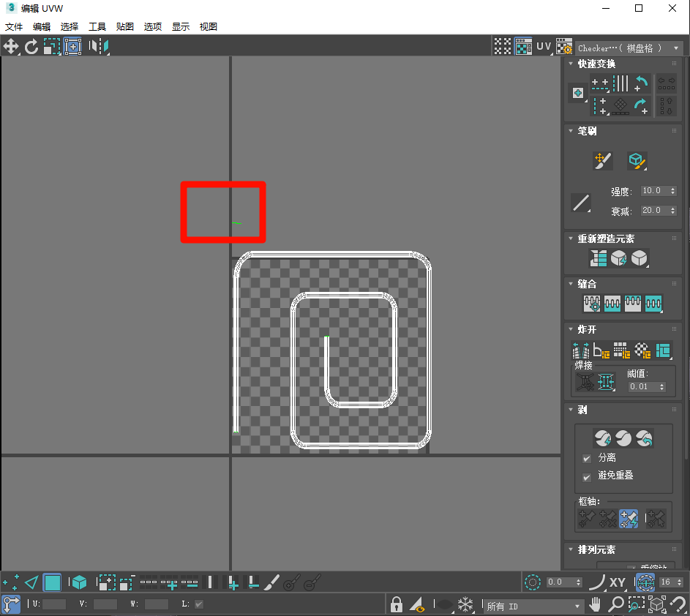Open the 工具 menu

[97, 27]
